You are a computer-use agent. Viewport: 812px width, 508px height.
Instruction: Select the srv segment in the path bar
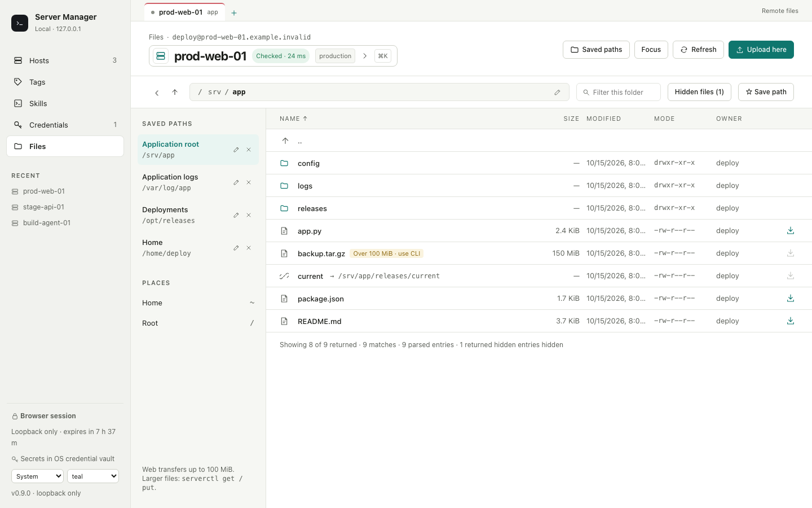[x=215, y=92]
